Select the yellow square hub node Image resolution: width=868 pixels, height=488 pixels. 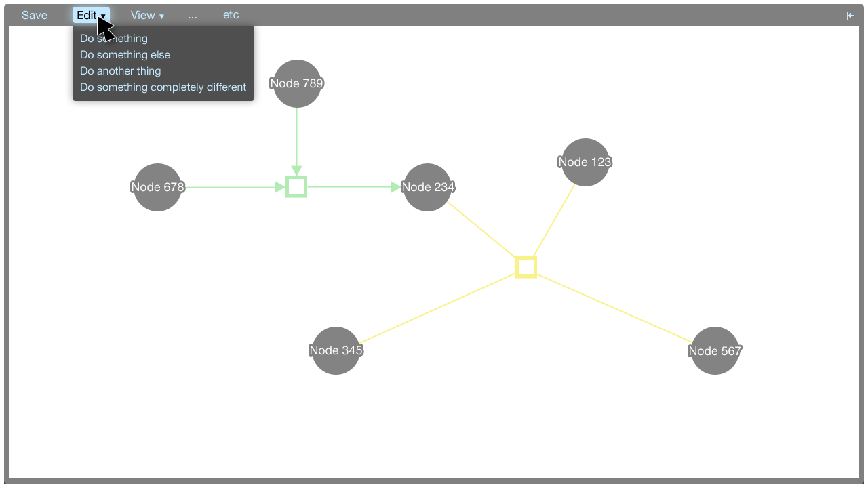tap(526, 267)
